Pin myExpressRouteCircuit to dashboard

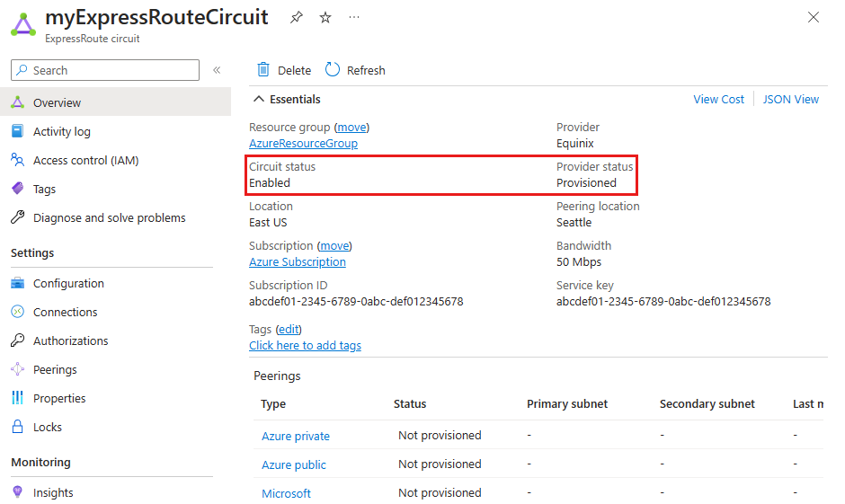pyautogui.click(x=297, y=17)
